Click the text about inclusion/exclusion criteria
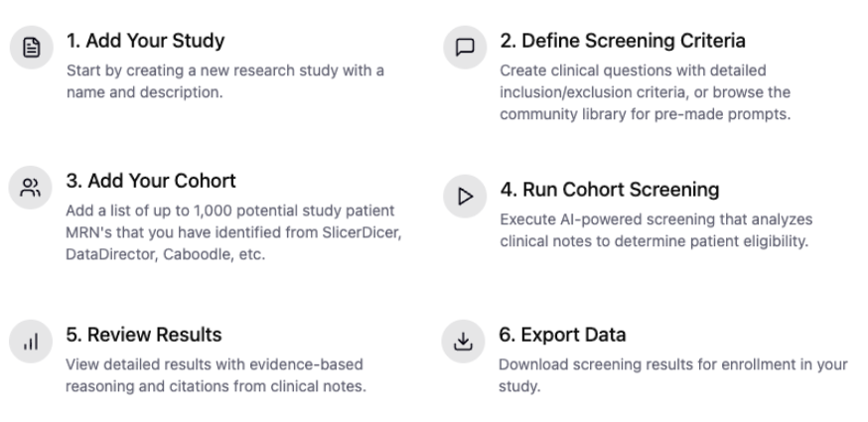The height and width of the screenshot is (422, 868). click(x=646, y=92)
